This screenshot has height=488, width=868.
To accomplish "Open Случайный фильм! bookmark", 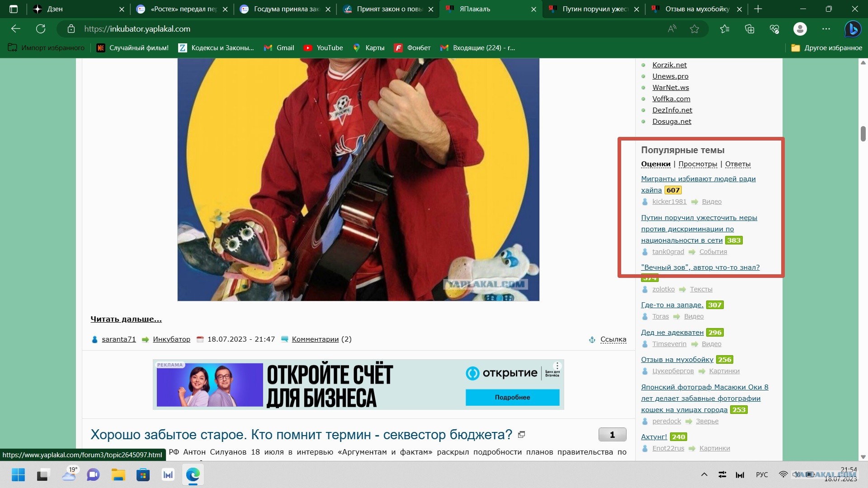I will pos(133,48).
